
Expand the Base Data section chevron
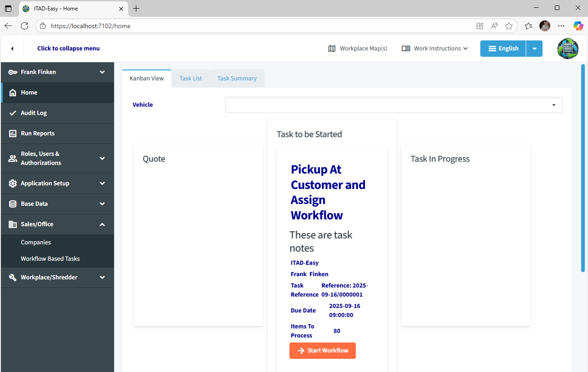pos(102,204)
